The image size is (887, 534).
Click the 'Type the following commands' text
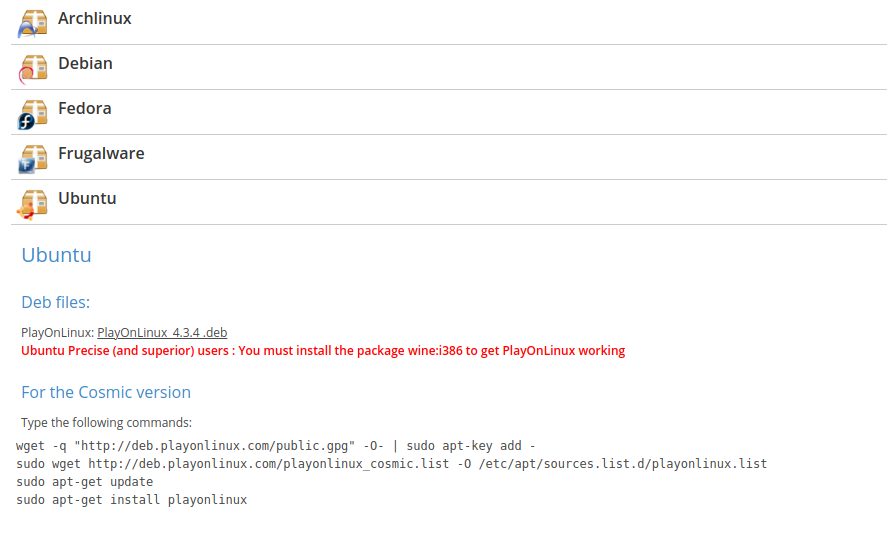point(106,423)
